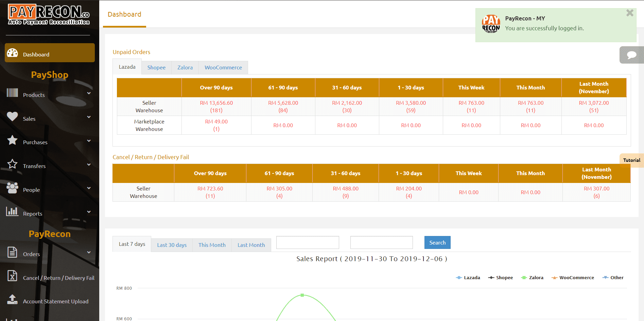Click the Sales heart icon
The width and height of the screenshot is (644, 321).
(13, 117)
